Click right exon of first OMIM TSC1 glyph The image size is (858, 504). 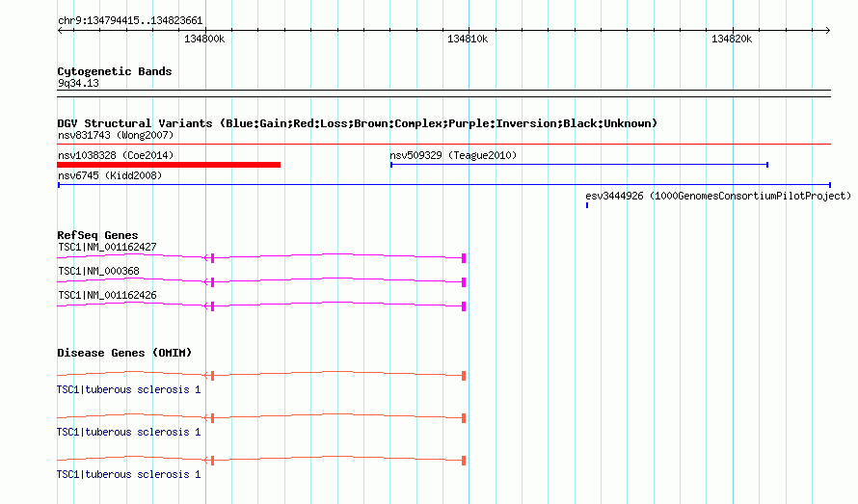(464, 376)
